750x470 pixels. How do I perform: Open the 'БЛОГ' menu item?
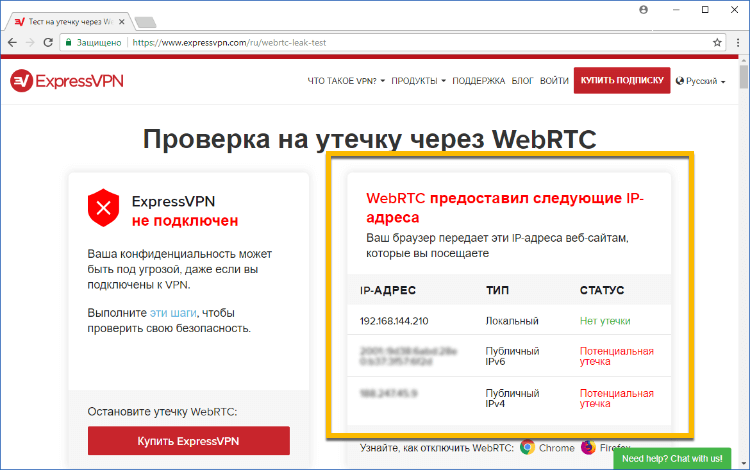(522, 81)
